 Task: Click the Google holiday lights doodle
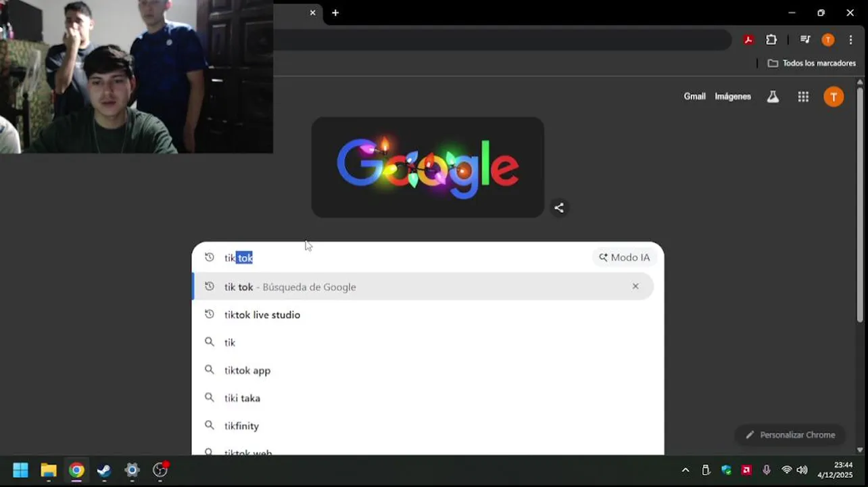pyautogui.click(x=428, y=168)
